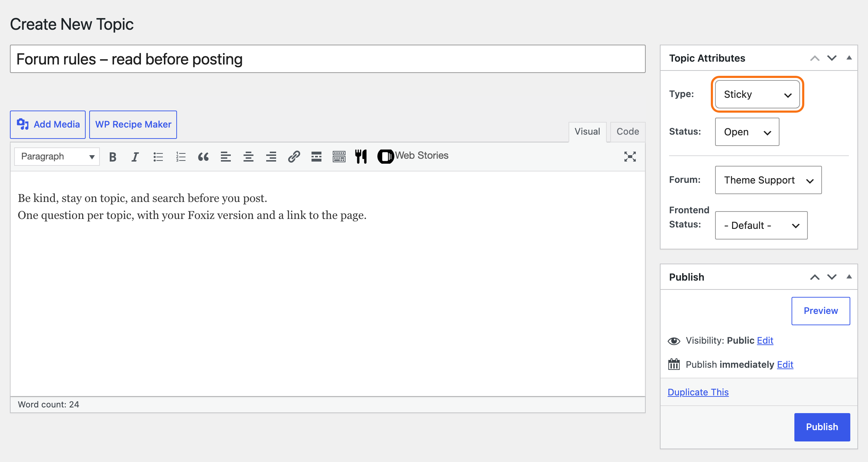Move the Topic Attributes panel down
The image size is (868, 462).
(832, 58)
